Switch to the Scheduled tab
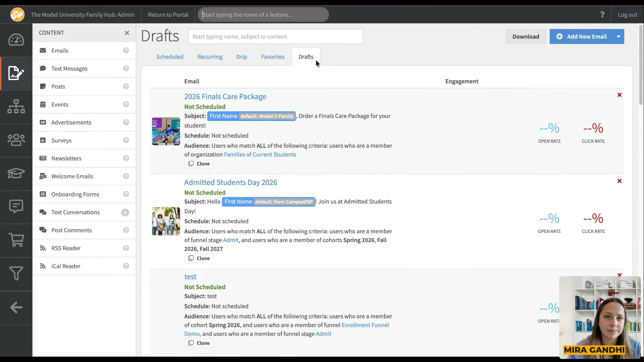Viewport: 644px width, 362px height. (170, 57)
